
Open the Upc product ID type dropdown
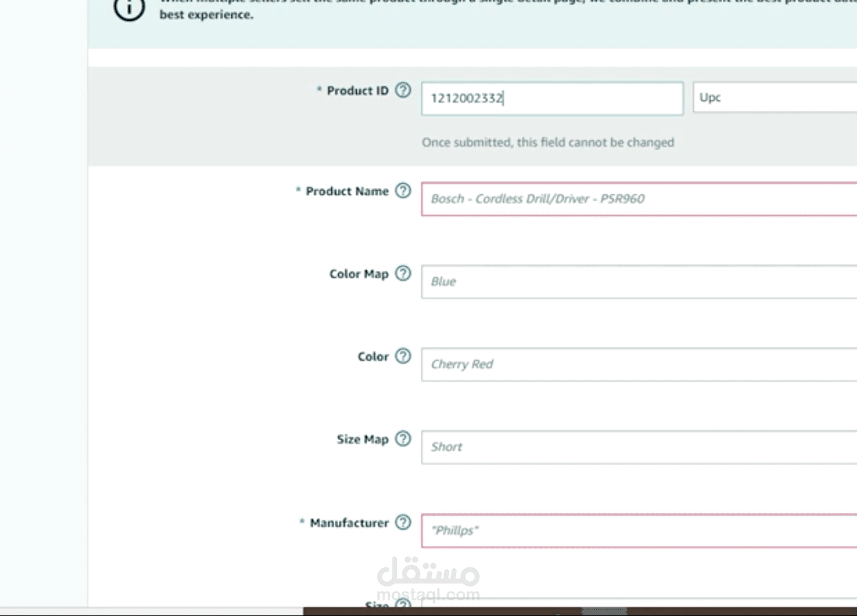pos(775,97)
